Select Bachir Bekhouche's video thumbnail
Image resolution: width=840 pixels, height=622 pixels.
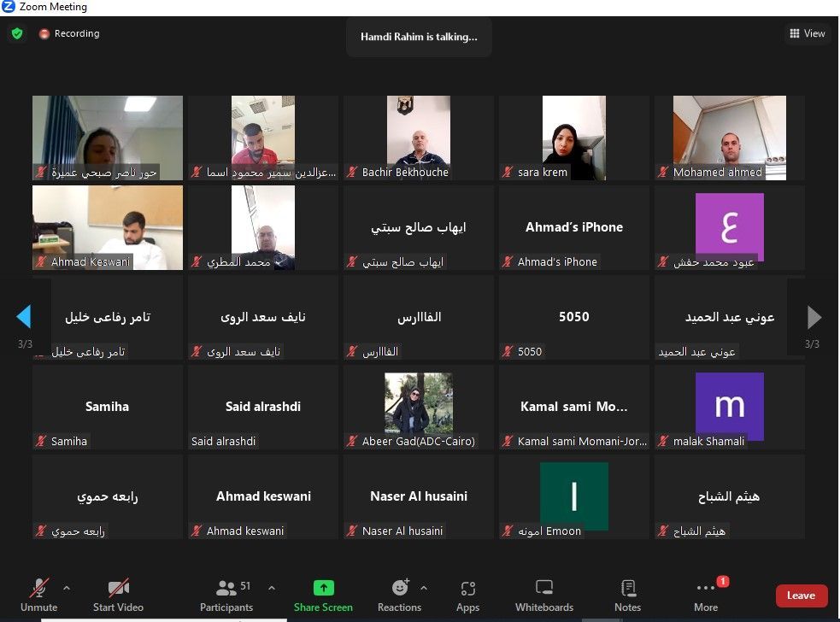click(419, 138)
